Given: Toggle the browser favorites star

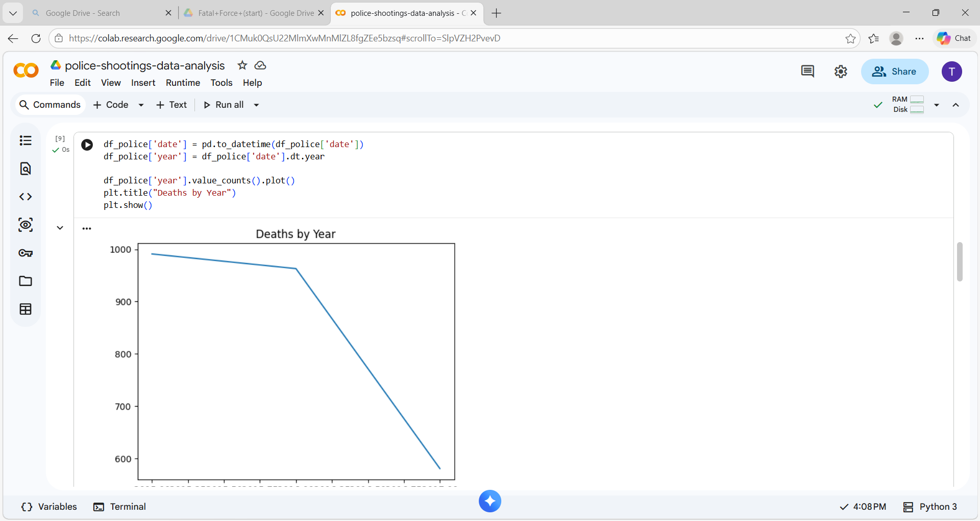Looking at the screenshot, I should point(850,38).
